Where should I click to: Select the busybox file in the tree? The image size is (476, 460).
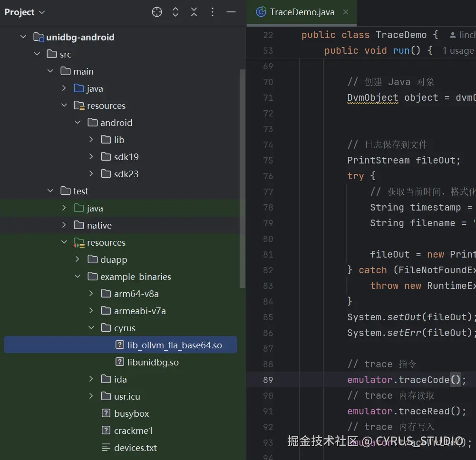point(131,413)
